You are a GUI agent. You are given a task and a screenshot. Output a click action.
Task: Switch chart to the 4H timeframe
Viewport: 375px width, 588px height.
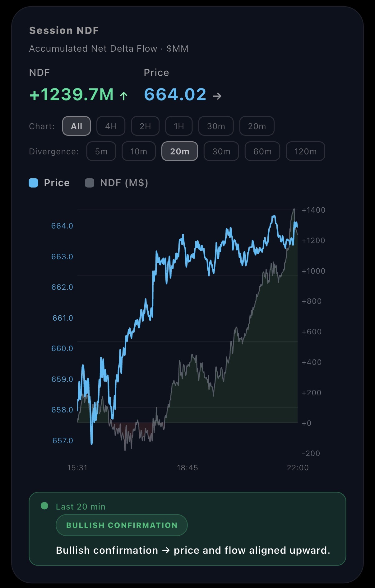point(111,126)
